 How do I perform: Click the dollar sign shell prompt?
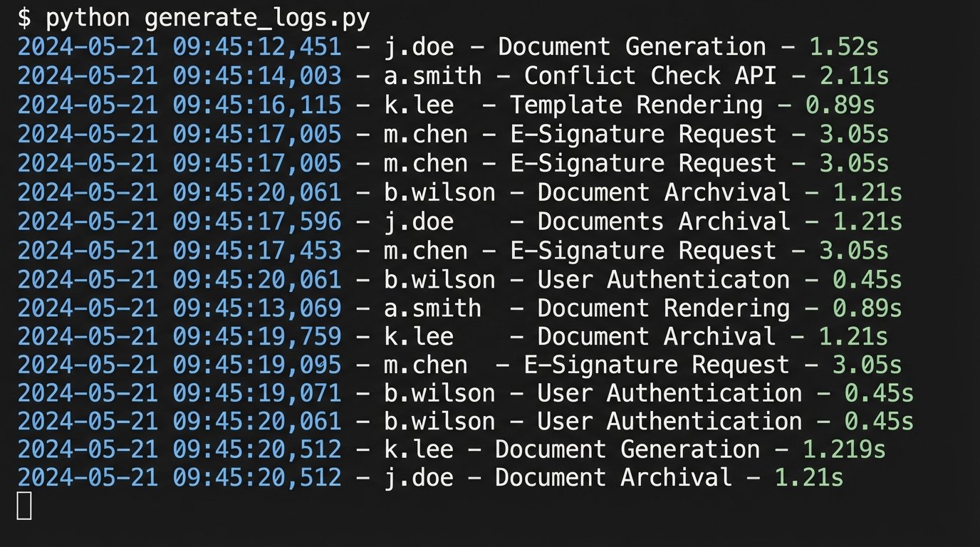pyautogui.click(x=24, y=18)
